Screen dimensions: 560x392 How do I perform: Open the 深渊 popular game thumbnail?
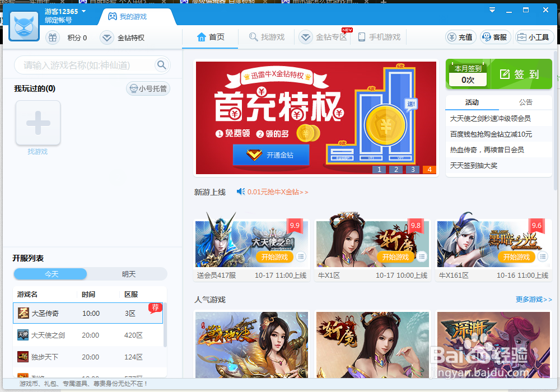493,345
